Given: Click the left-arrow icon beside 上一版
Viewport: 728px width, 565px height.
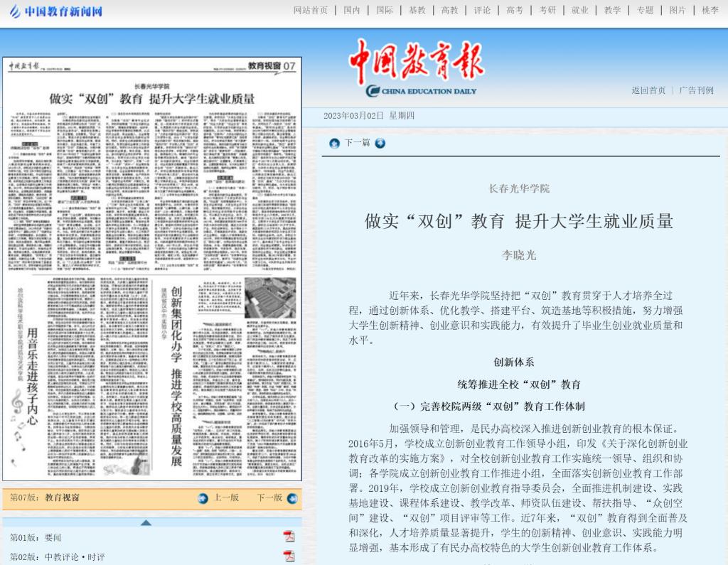Looking at the screenshot, I should click(x=203, y=499).
